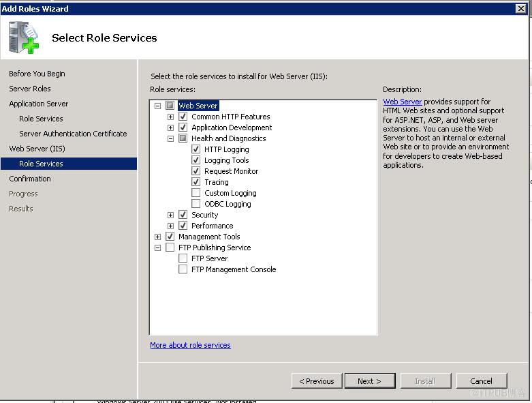
Task: Open Application Server step
Action: coord(39,104)
